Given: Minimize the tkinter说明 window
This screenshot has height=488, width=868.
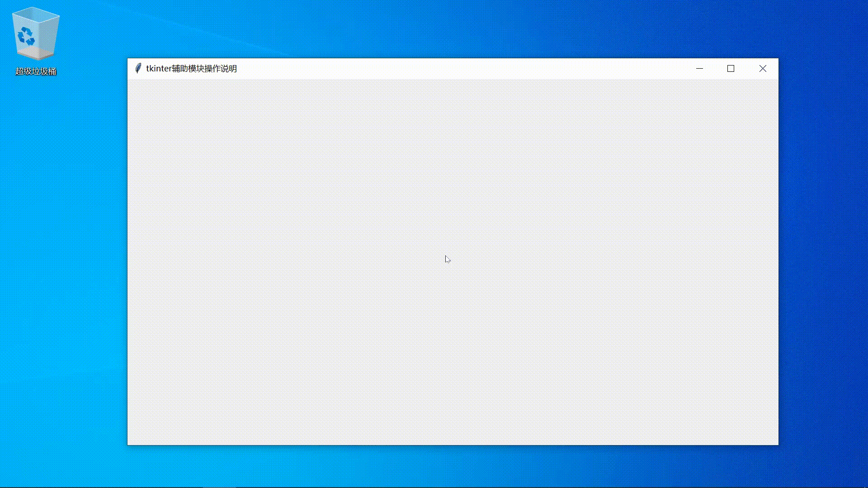Looking at the screenshot, I should click(700, 69).
